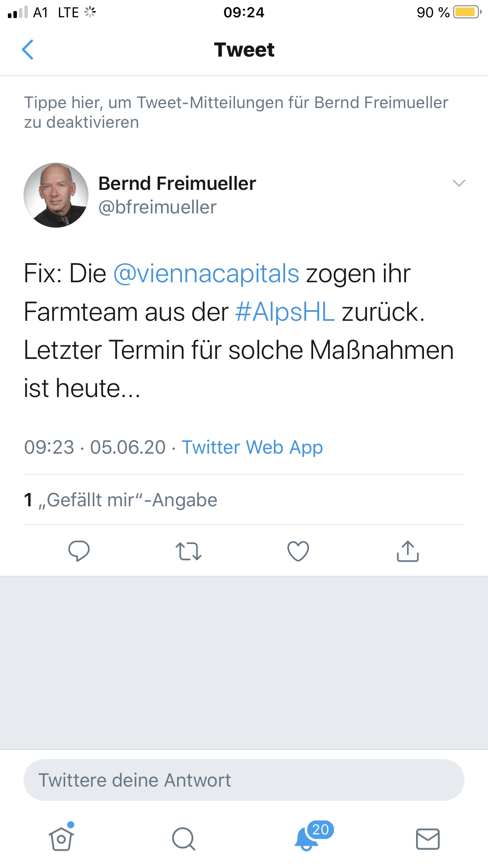Expand tweet options chevron
The height and width of the screenshot is (868, 488).
pyautogui.click(x=459, y=183)
